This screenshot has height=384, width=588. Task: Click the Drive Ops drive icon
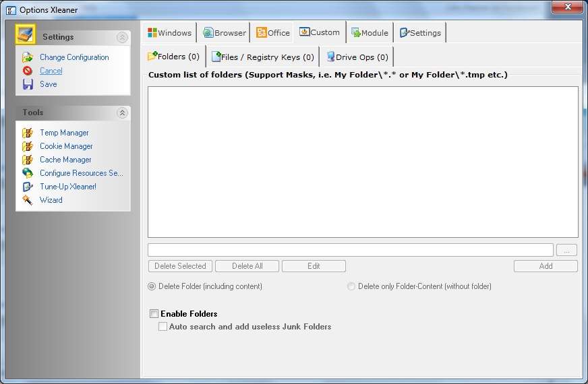pyautogui.click(x=330, y=57)
